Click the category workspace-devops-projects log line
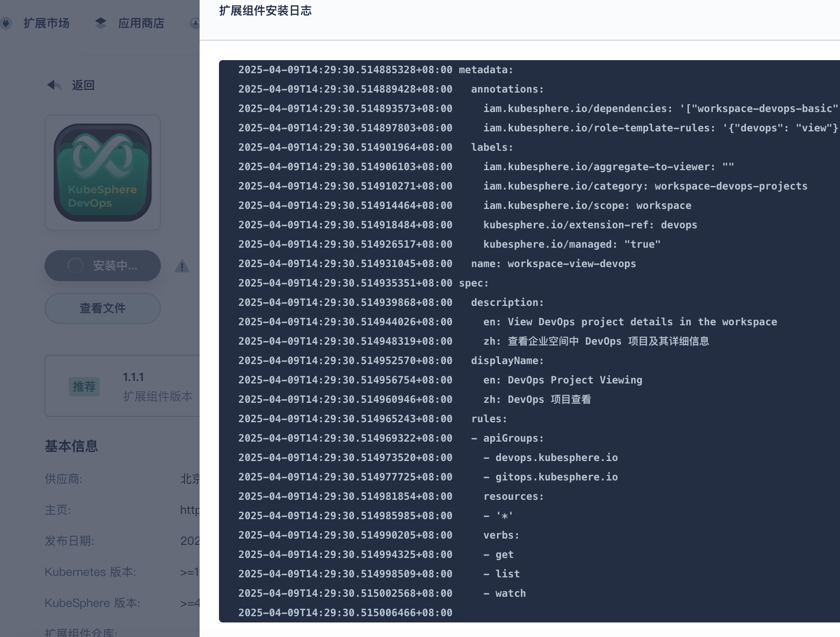840x637 pixels. [x=523, y=186]
